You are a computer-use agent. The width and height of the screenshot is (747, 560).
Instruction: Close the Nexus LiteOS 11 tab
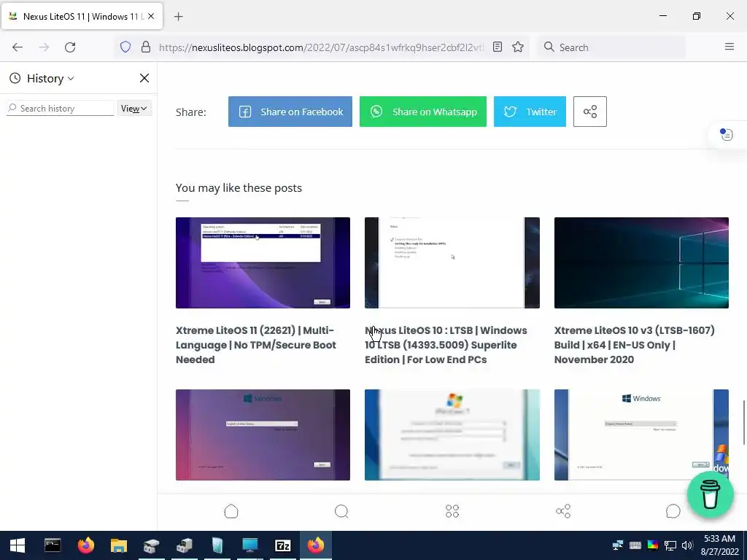(151, 16)
